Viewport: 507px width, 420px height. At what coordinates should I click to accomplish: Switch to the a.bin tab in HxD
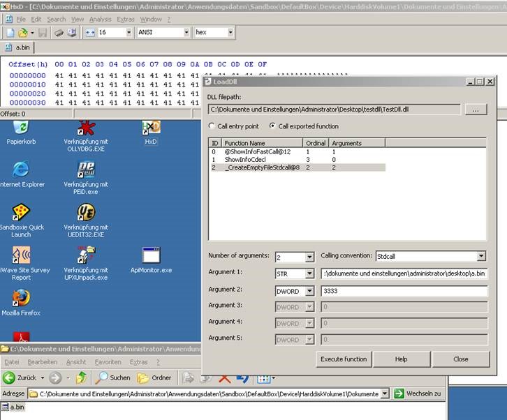pos(17,47)
